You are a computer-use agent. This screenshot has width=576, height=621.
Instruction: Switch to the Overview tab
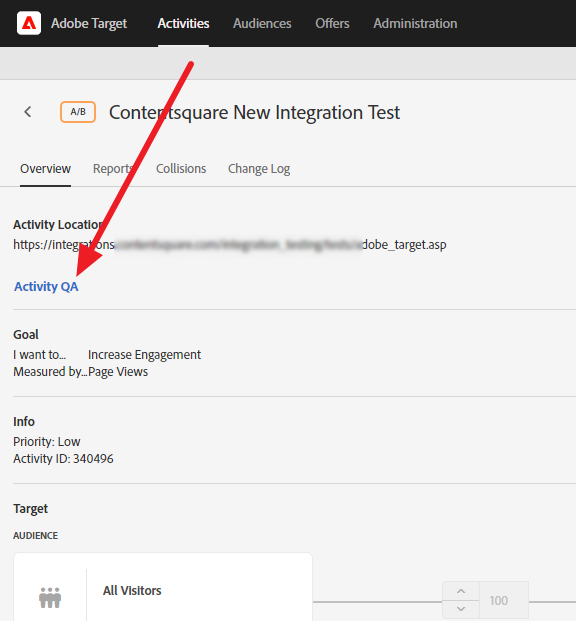coord(46,169)
